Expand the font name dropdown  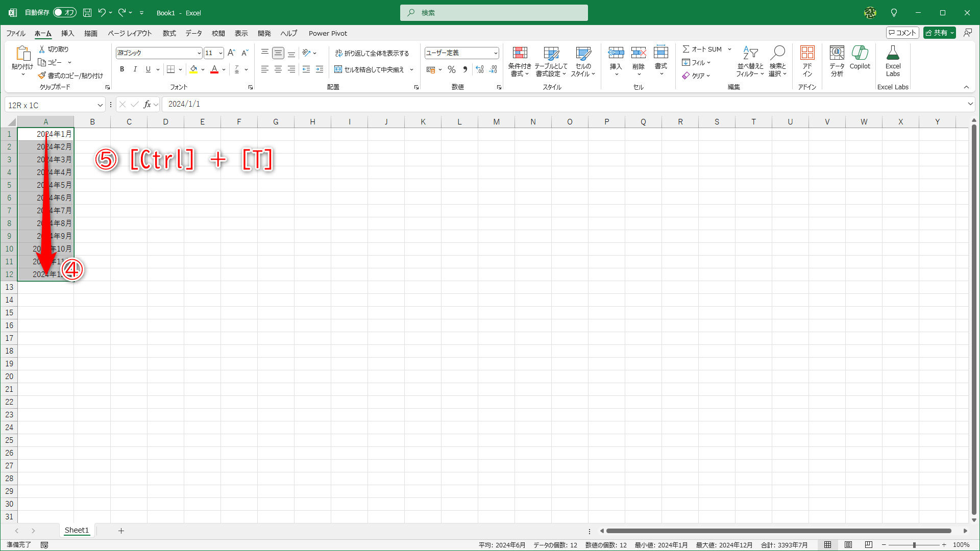[199, 53]
